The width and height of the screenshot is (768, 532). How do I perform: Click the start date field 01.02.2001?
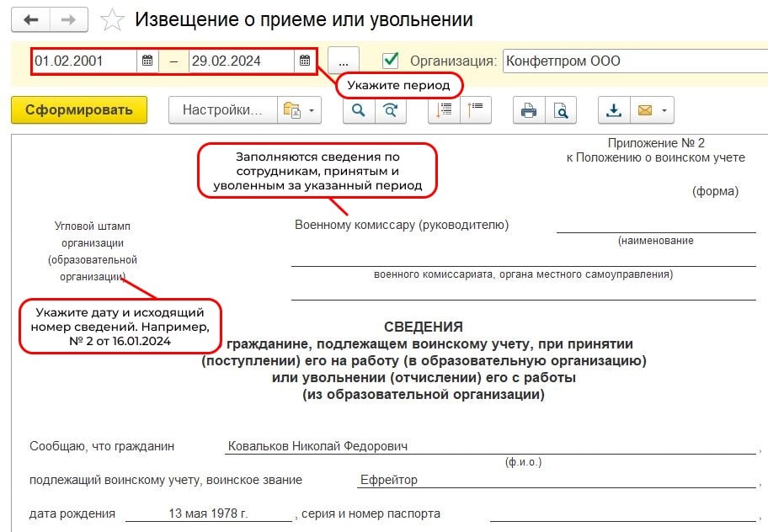[x=84, y=61]
